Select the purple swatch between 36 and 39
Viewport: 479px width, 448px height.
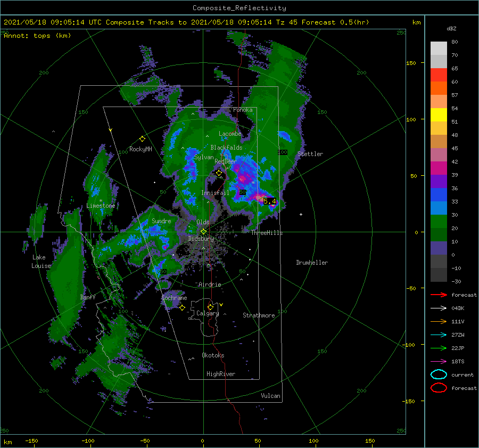pos(439,181)
